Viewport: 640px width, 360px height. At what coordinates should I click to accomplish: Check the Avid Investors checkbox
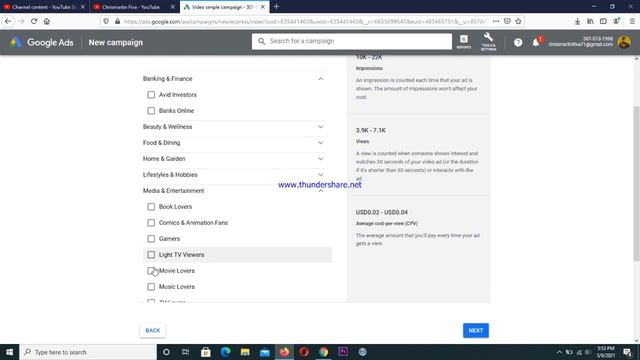[x=151, y=95]
